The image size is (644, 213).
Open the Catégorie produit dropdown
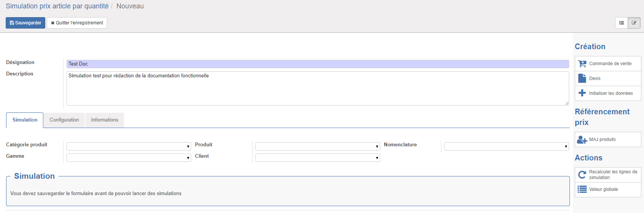pyautogui.click(x=129, y=146)
